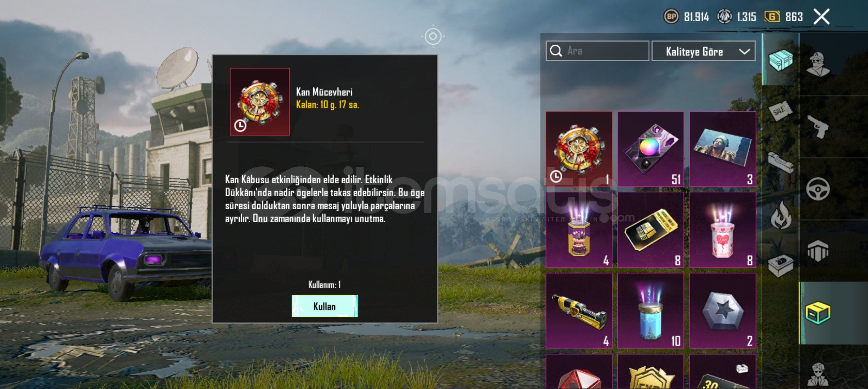Select the green box inventory tab
The image size is (868, 389).
pos(818,313)
